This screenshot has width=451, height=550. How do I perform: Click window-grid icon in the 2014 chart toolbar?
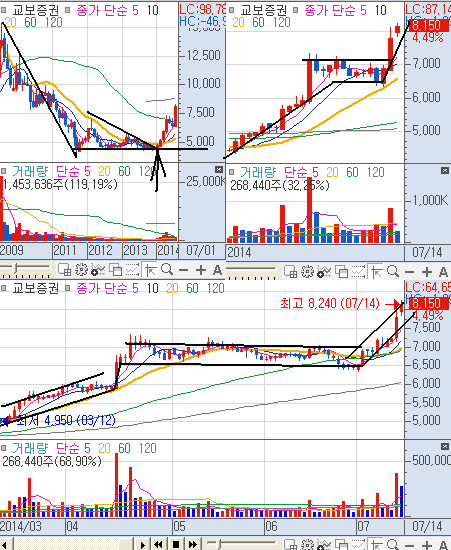290,271
